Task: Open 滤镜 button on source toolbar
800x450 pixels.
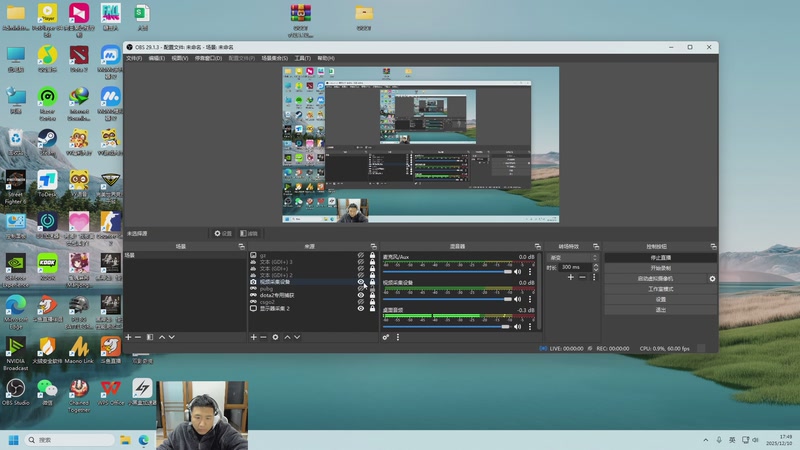Action: click(249, 234)
